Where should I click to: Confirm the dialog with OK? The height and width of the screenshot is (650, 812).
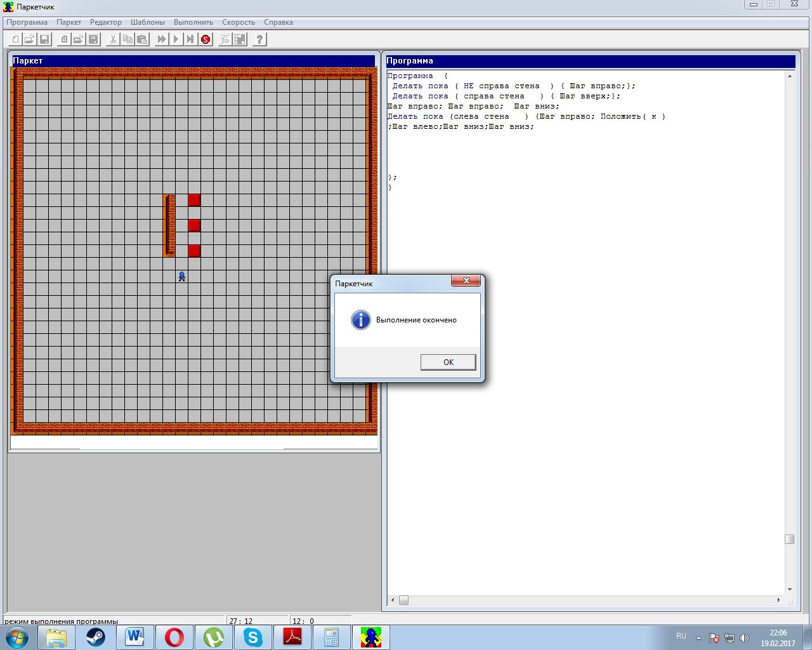coord(448,362)
